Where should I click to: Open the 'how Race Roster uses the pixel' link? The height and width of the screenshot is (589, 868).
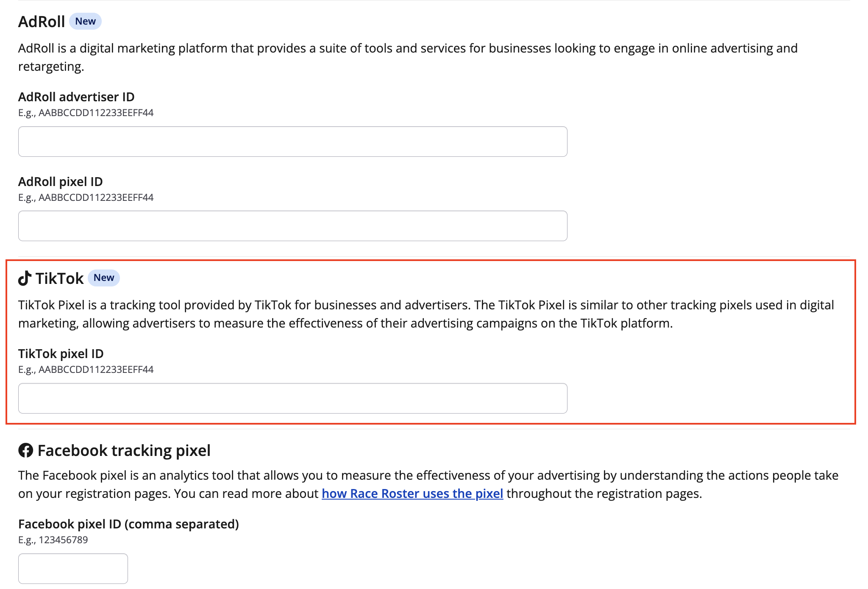pos(412,494)
